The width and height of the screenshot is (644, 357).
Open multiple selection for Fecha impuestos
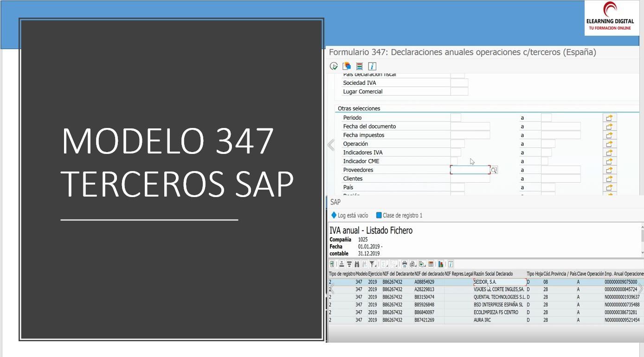coord(609,135)
